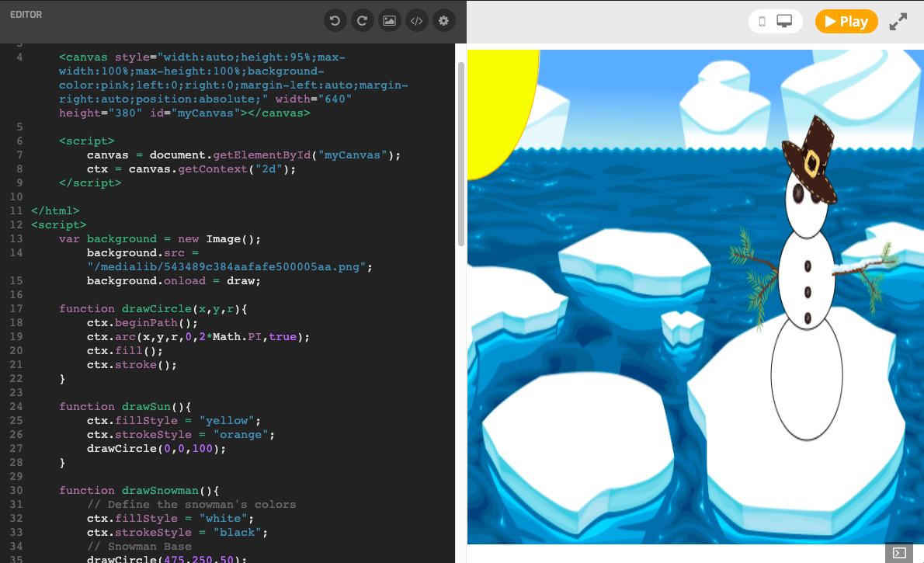
Task: Click the '// Snowman Base' comment
Action: click(x=139, y=547)
